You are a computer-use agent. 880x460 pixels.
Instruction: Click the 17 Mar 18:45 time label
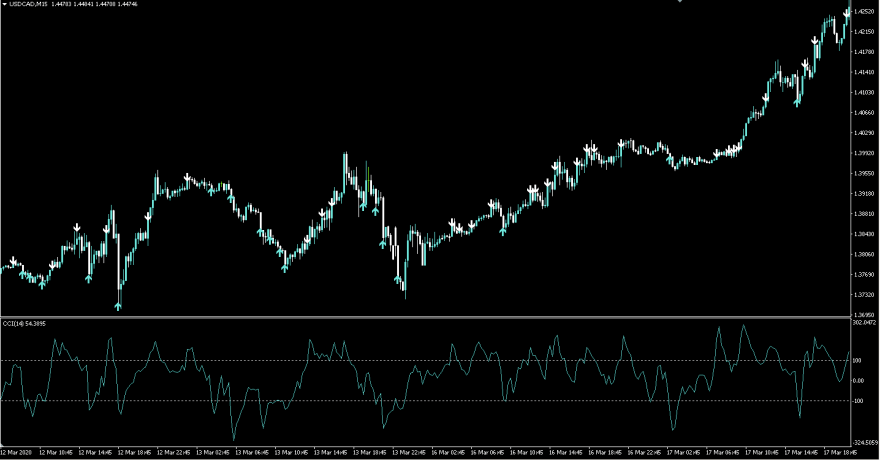[841, 452]
